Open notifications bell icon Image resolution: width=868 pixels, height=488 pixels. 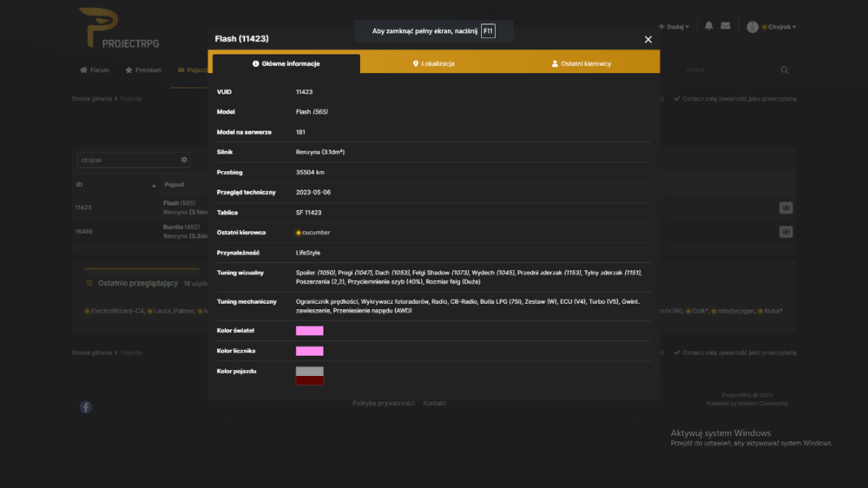(708, 25)
